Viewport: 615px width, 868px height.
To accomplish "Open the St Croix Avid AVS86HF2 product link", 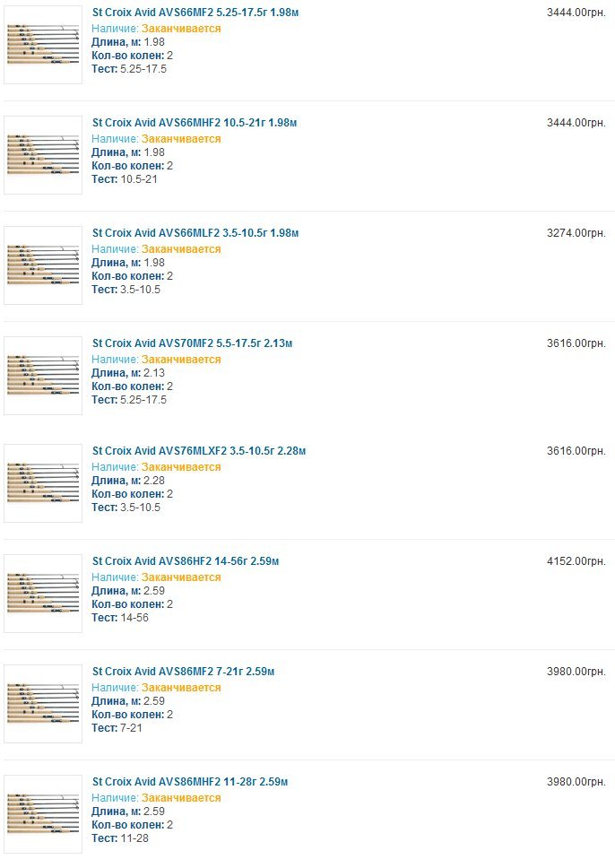I will tap(186, 560).
